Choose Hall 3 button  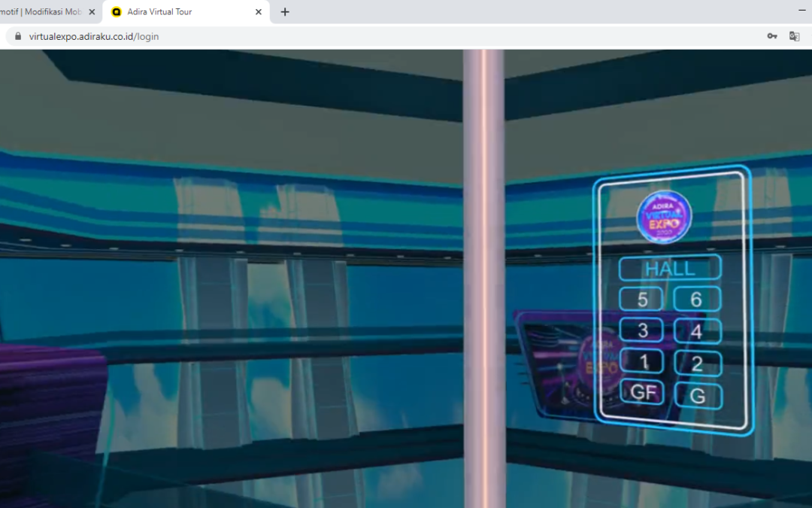642,330
